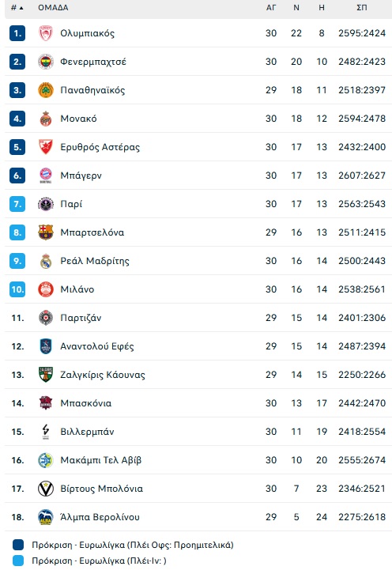This screenshot has height=574, width=392.
Task: Click the Maccabi Tel Aviv star logo
Action: click(46, 460)
